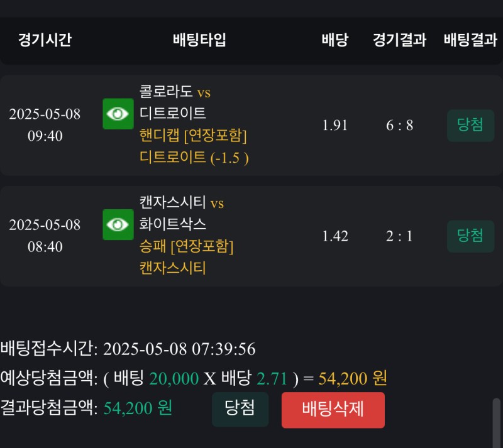Click the 승패 [연장포함] bet type text
503x448 pixels.
click(186, 246)
